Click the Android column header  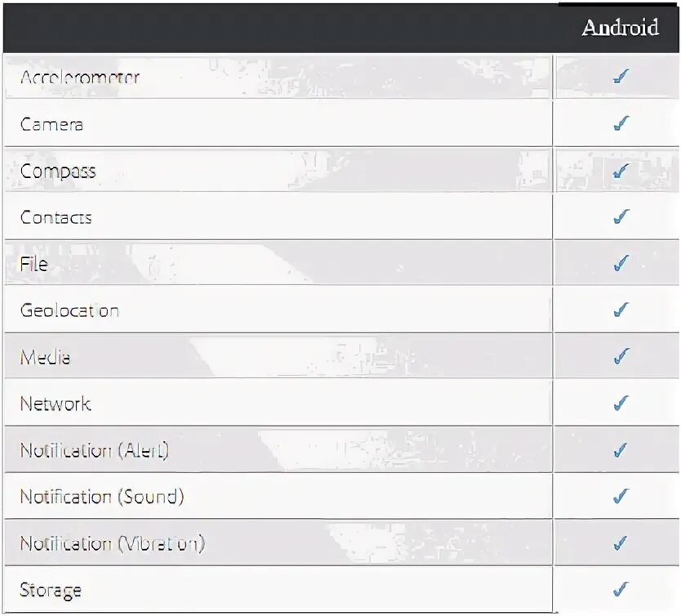coord(620,28)
